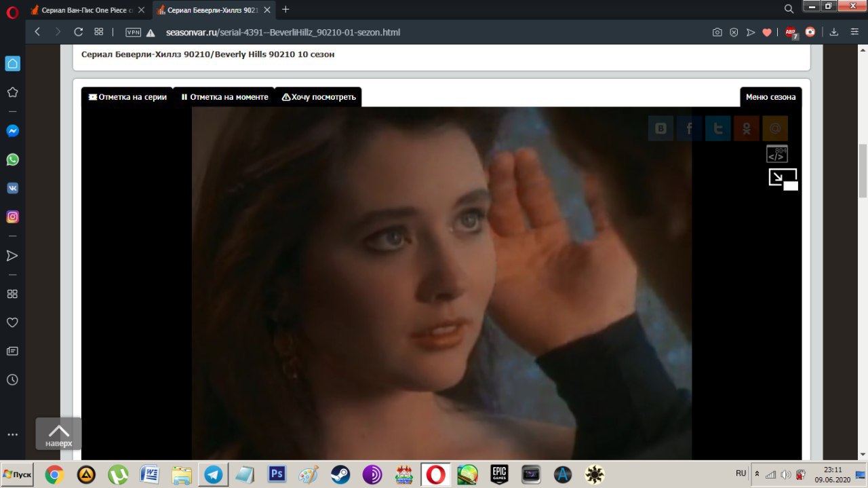Share the video on Twitter
This screenshot has width=868, height=488.
717,128
